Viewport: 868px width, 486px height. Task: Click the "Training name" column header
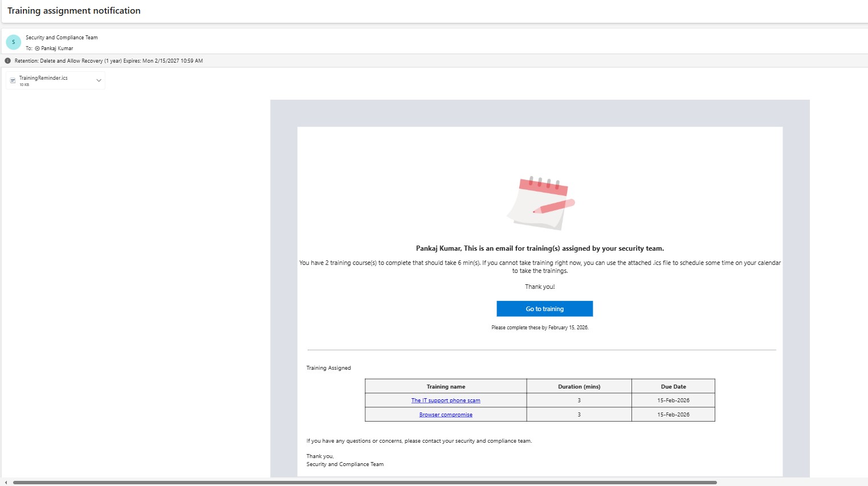click(x=446, y=387)
